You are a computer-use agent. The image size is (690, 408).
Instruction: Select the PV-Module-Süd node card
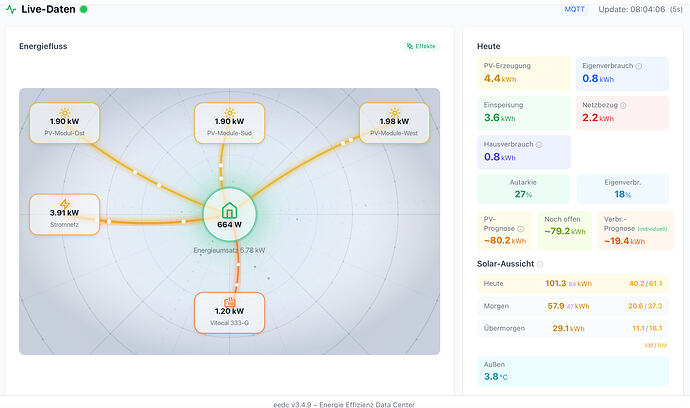coord(230,123)
